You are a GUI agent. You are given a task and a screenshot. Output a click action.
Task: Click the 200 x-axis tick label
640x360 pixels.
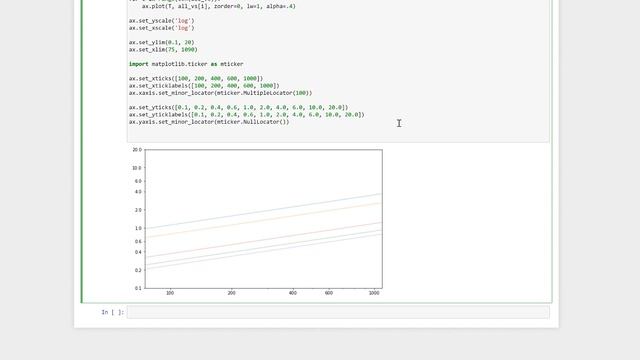pyautogui.click(x=231, y=293)
